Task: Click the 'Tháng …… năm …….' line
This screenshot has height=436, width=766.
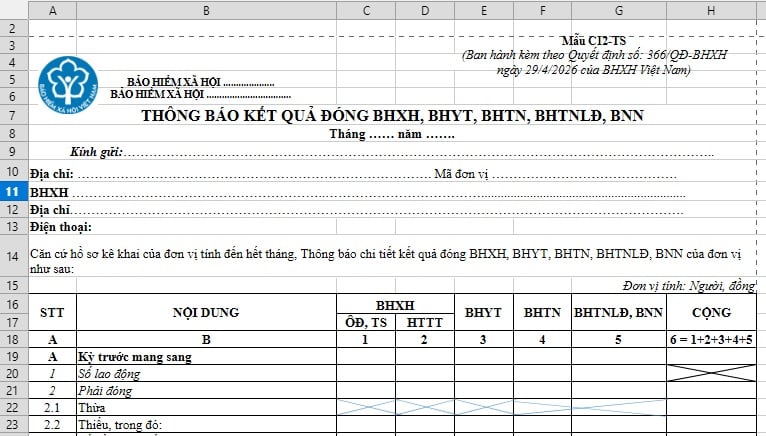Action: [392, 134]
